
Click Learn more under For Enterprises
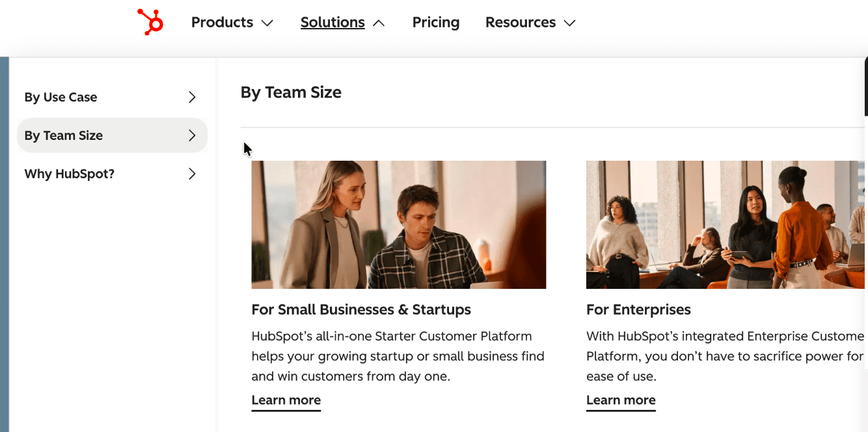point(621,401)
